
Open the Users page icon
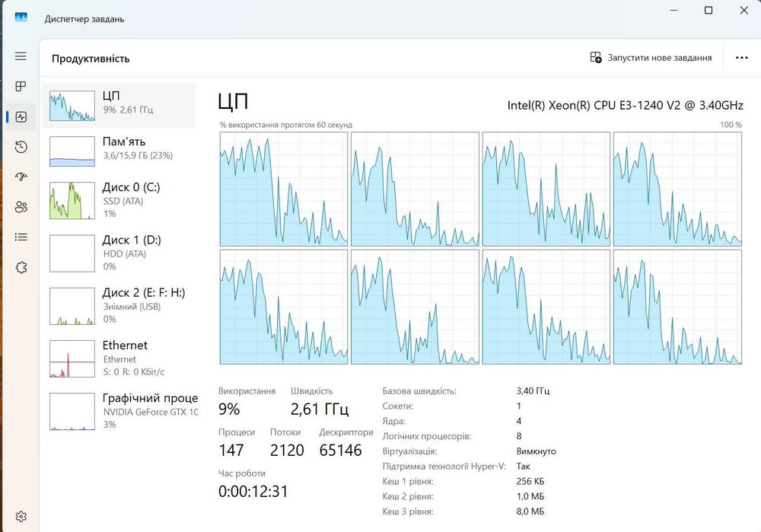[x=21, y=207]
